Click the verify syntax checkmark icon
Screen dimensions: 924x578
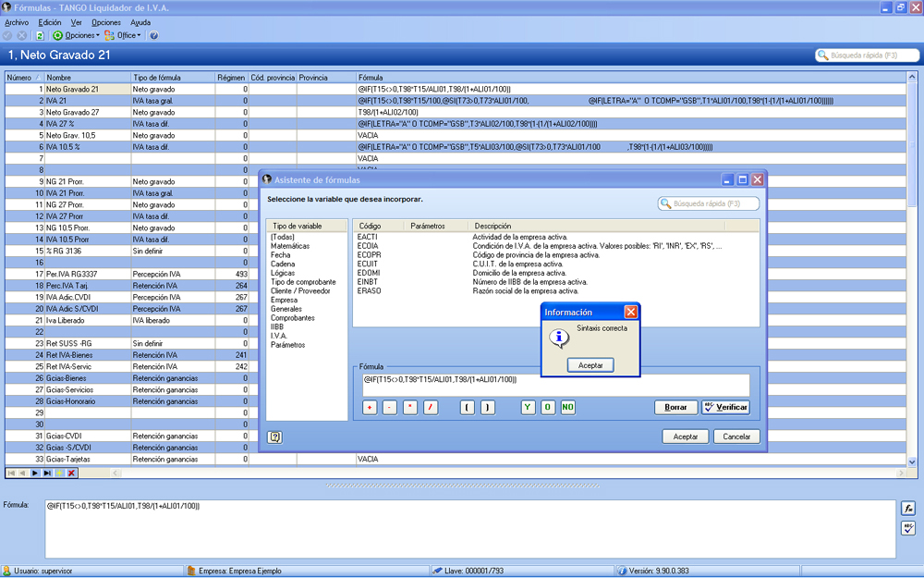pos(908,528)
